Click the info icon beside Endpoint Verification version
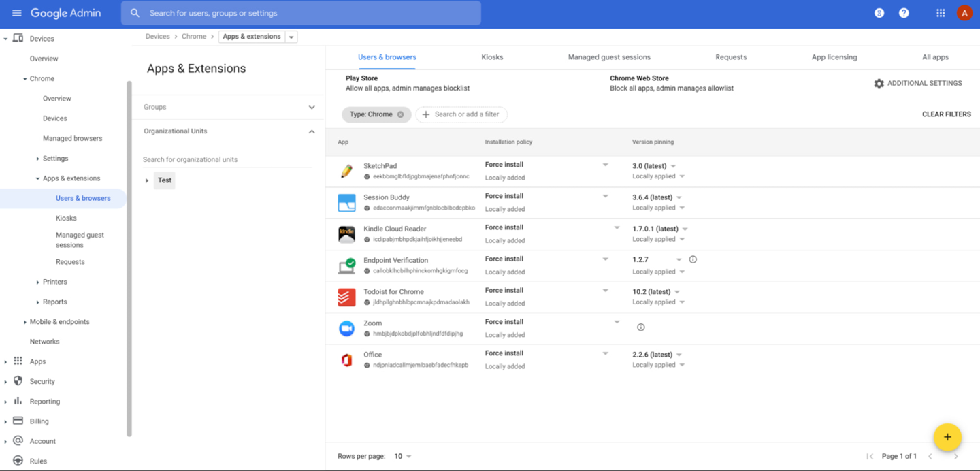The image size is (980, 471). [693, 259]
